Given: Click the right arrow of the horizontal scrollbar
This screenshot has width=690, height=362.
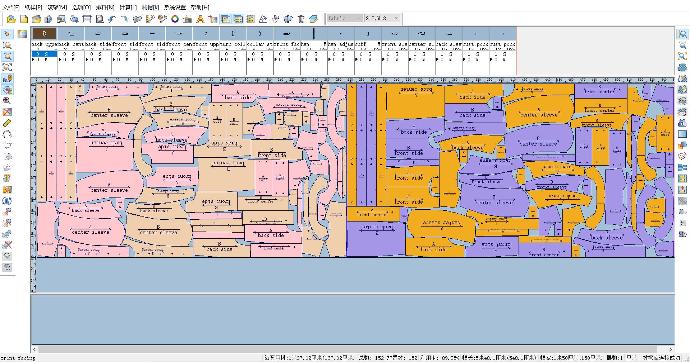Looking at the screenshot, I should [671, 349].
